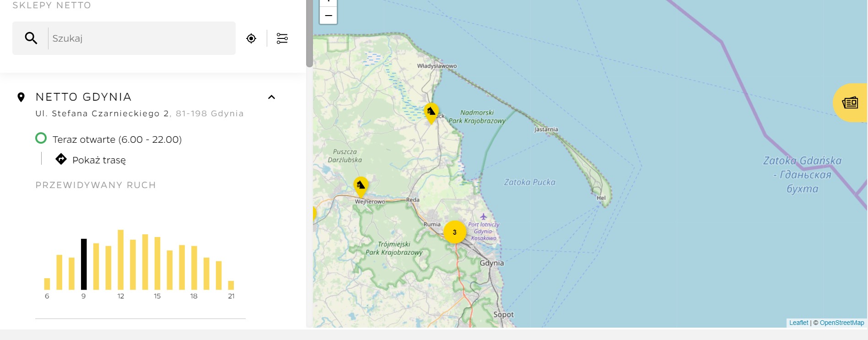Open the OpenStreetMap attribution link
The width and height of the screenshot is (868, 340).
(841, 323)
